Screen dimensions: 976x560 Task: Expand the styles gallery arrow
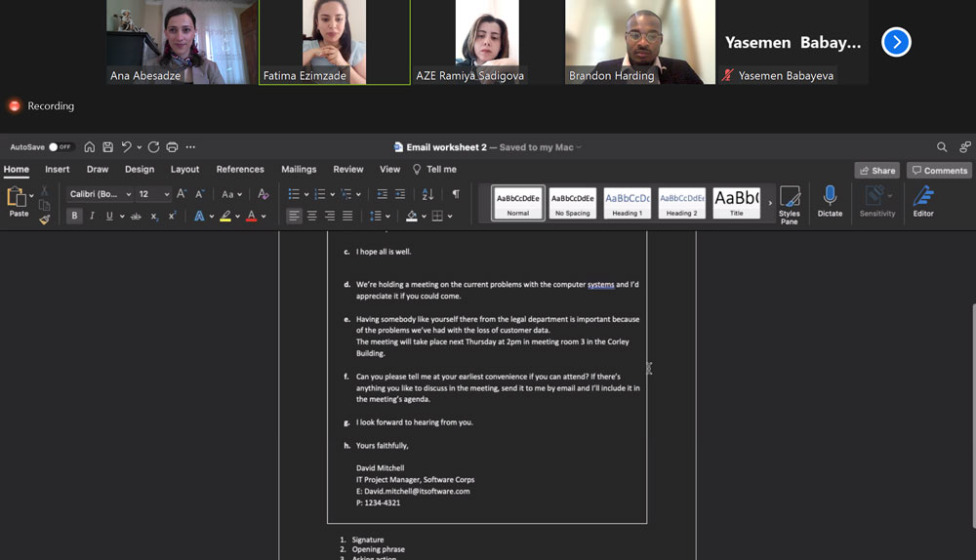point(769,203)
